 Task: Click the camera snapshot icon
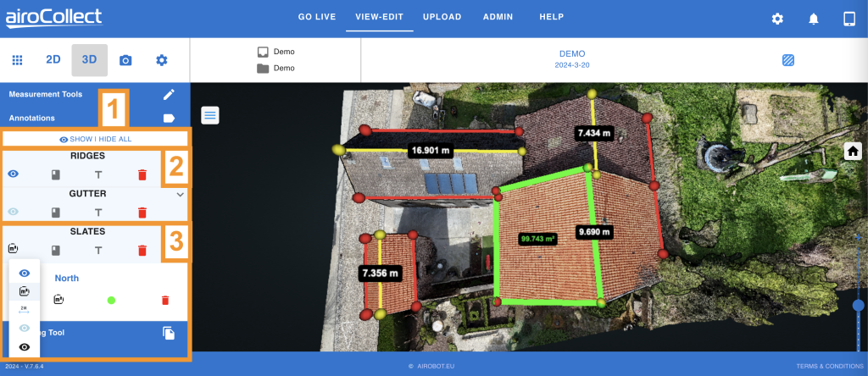coord(125,60)
